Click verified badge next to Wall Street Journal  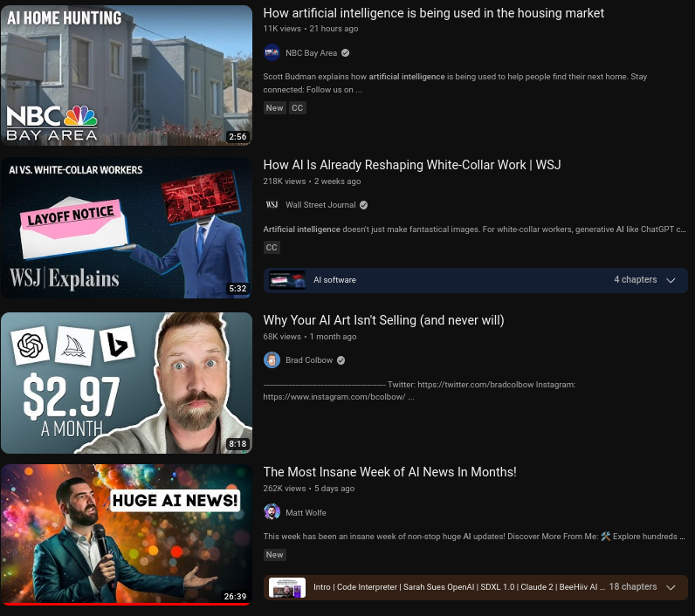(363, 204)
